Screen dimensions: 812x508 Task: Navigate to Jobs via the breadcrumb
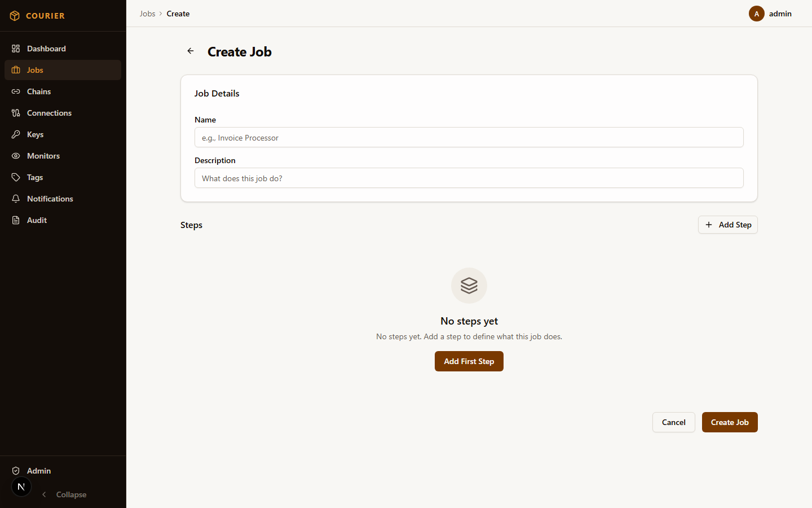(147, 14)
